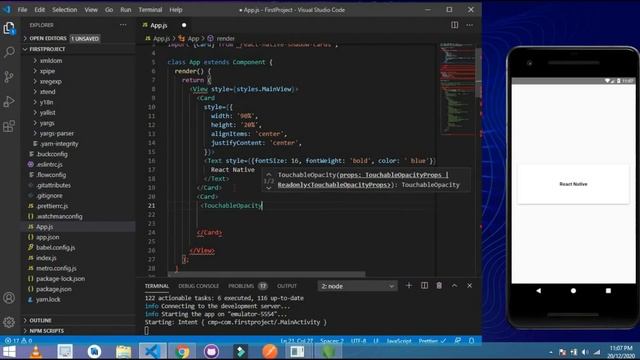Open the Windows Start menu
The height and width of the screenshot is (360, 640).
(9, 351)
